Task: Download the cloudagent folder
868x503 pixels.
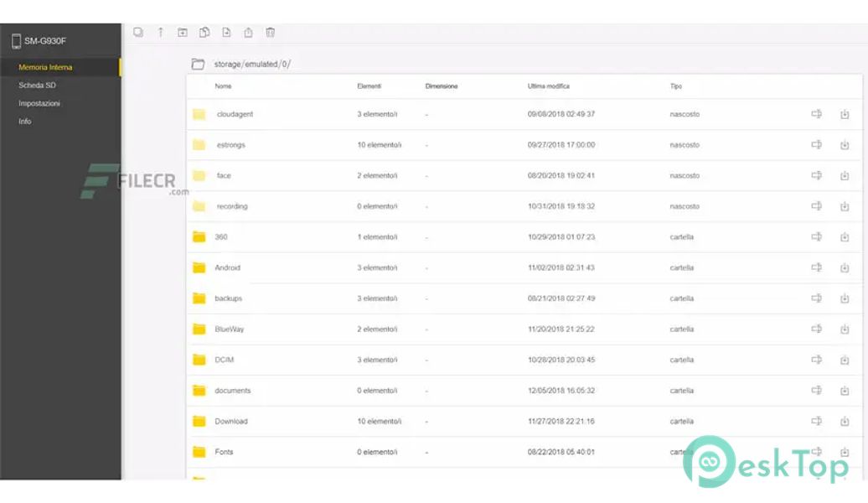Action: (845, 114)
